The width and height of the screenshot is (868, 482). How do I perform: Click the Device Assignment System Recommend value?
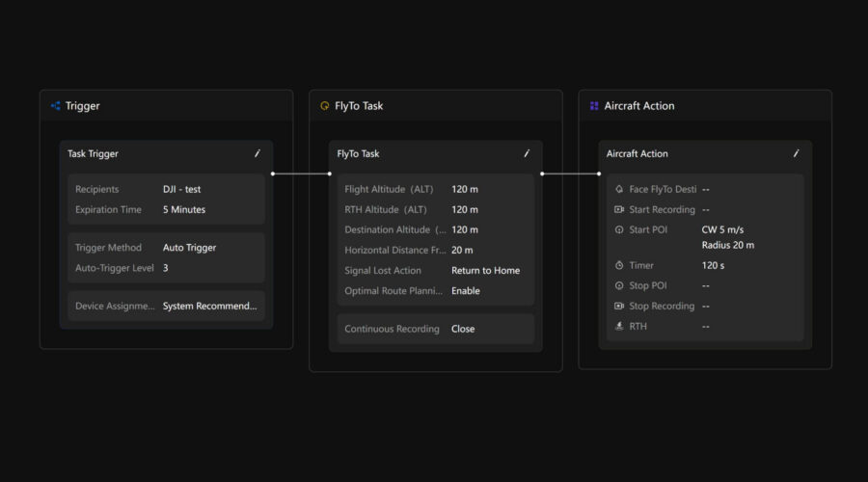click(x=209, y=307)
